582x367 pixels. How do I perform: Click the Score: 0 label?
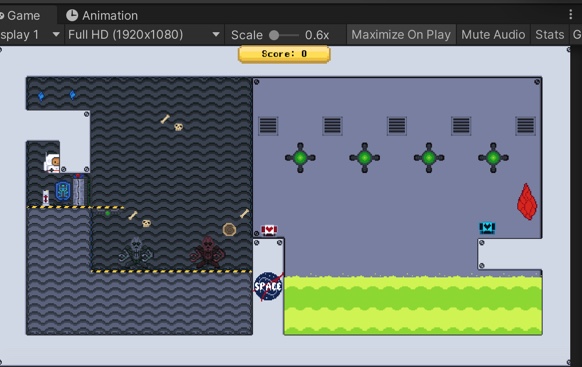pyautogui.click(x=284, y=54)
